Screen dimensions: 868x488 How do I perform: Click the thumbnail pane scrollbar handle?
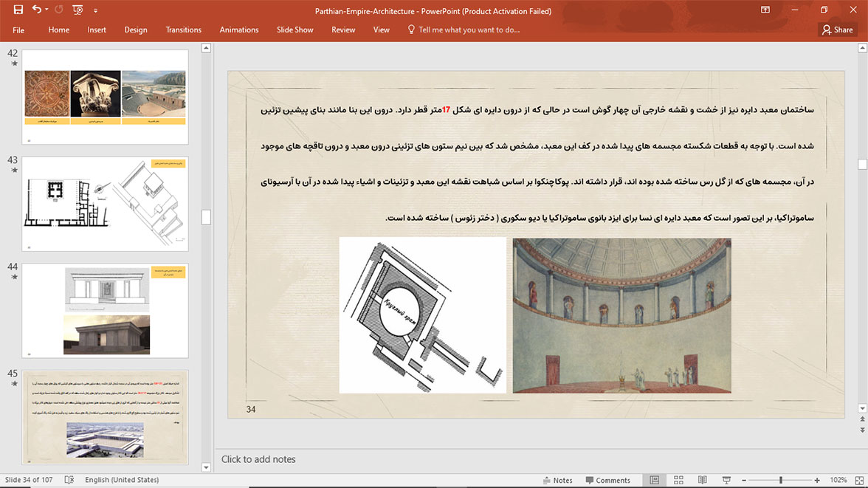point(206,217)
